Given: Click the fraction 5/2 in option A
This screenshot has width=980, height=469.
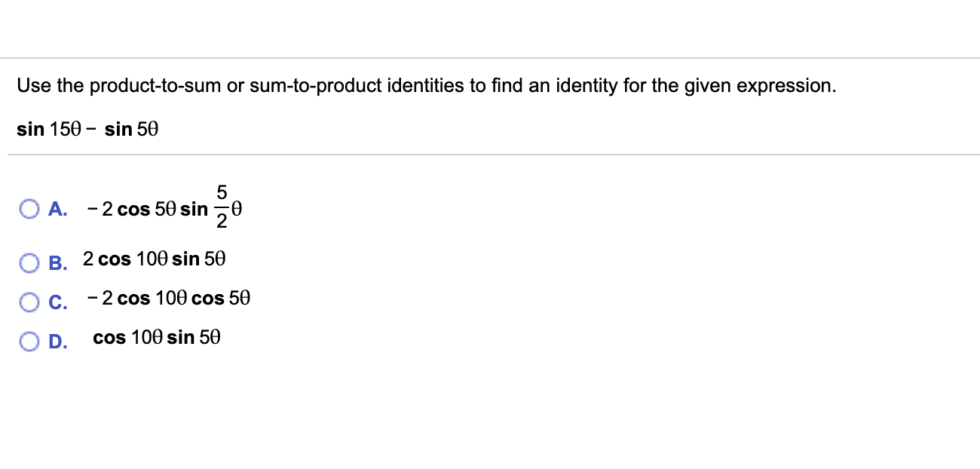Looking at the screenshot, I should click(222, 207).
